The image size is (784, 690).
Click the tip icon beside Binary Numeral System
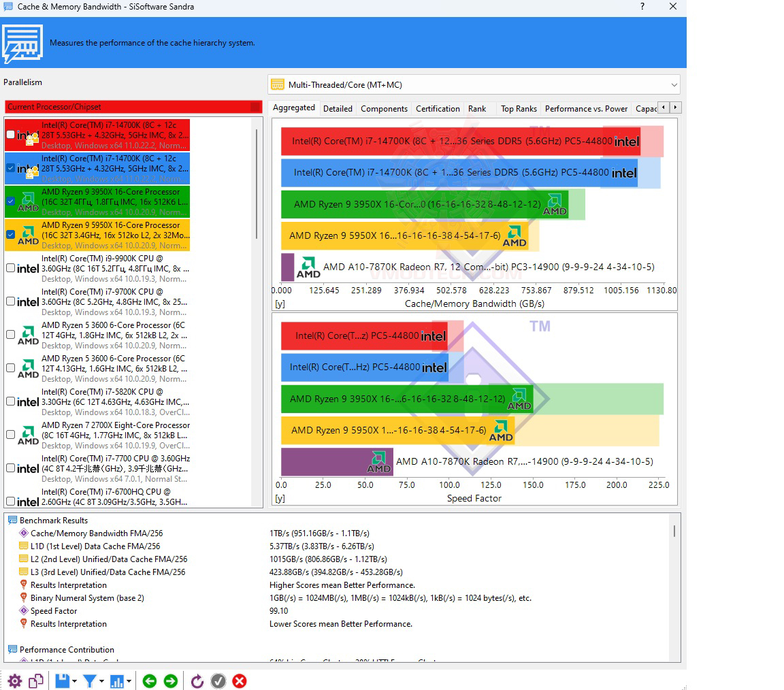click(24, 598)
